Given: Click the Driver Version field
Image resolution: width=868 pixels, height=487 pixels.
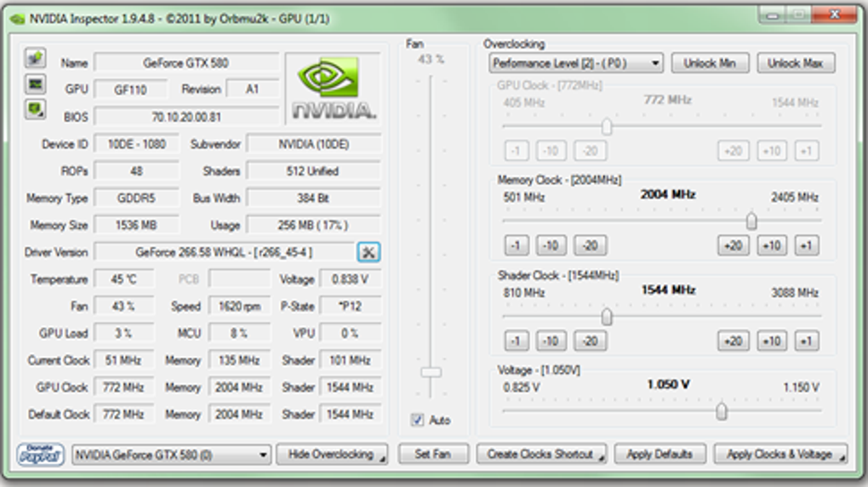Looking at the screenshot, I should 224,253.
